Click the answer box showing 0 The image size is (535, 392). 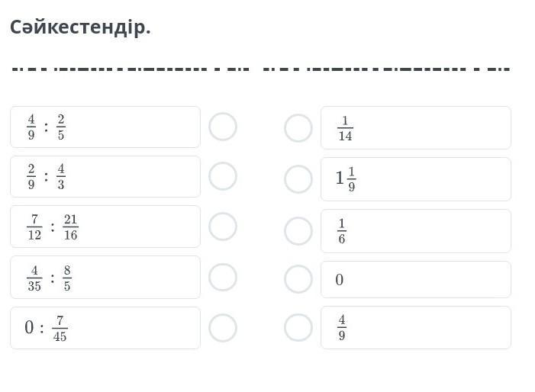pyautogui.click(x=416, y=279)
